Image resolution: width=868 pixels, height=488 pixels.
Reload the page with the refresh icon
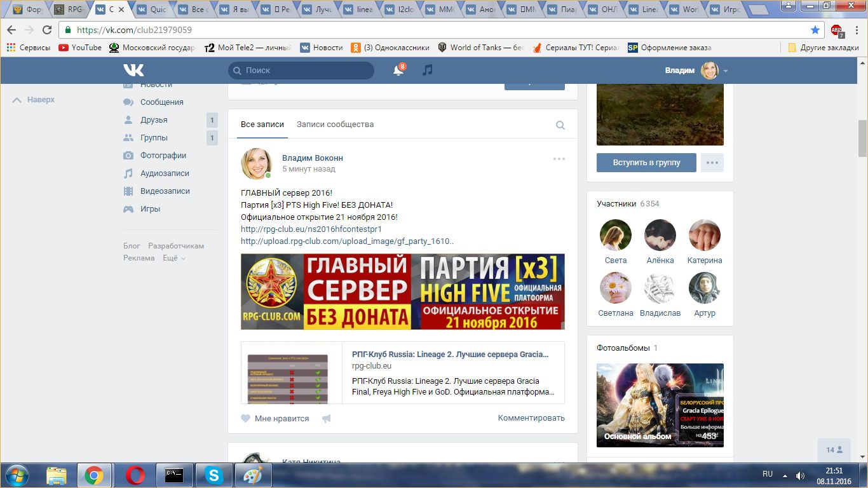click(x=46, y=30)
